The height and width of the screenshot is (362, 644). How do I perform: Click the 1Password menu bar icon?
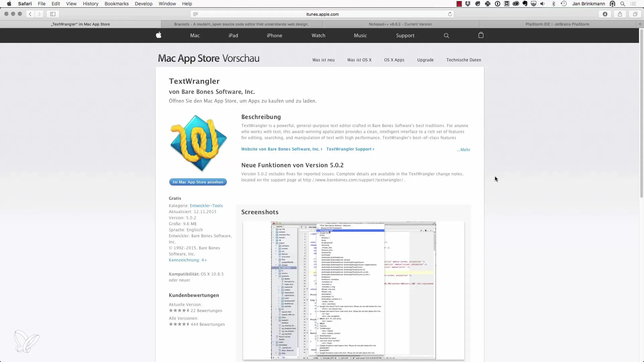[498, 4]
